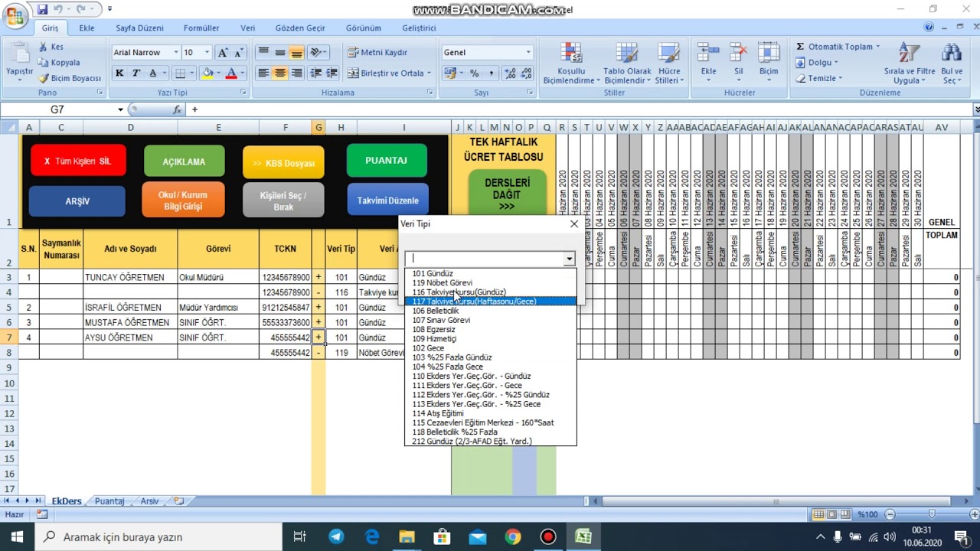Viewport: 980px width, 551px height.
Task: Align cell text to the right
Action: (296, 73)
